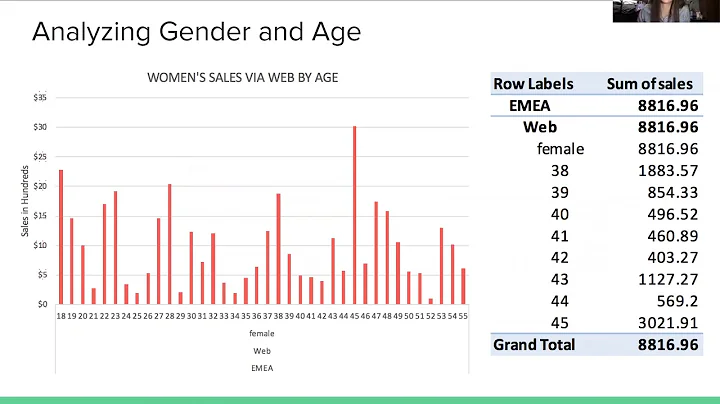This screenshot has width=720, height=404.
Task: Click sales value 854.33 for age 39
Action: [x=672, y=192]
